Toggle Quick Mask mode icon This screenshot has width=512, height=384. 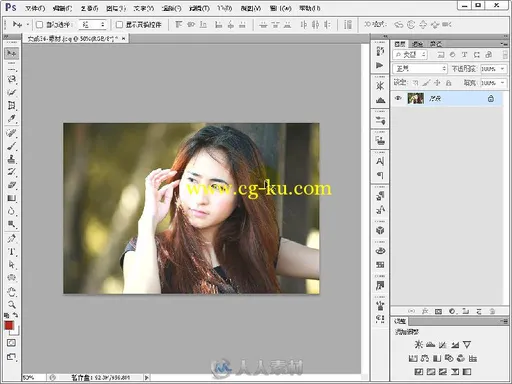point(11,343)
